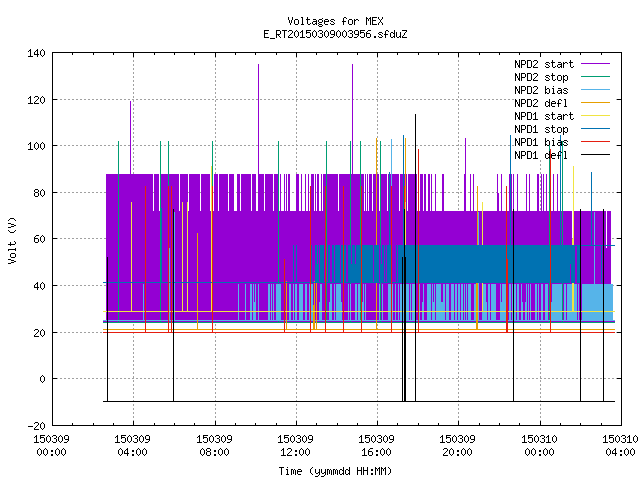
Task: Click the 'Voltages for MEX' chart title
Action: coord(335,21)
